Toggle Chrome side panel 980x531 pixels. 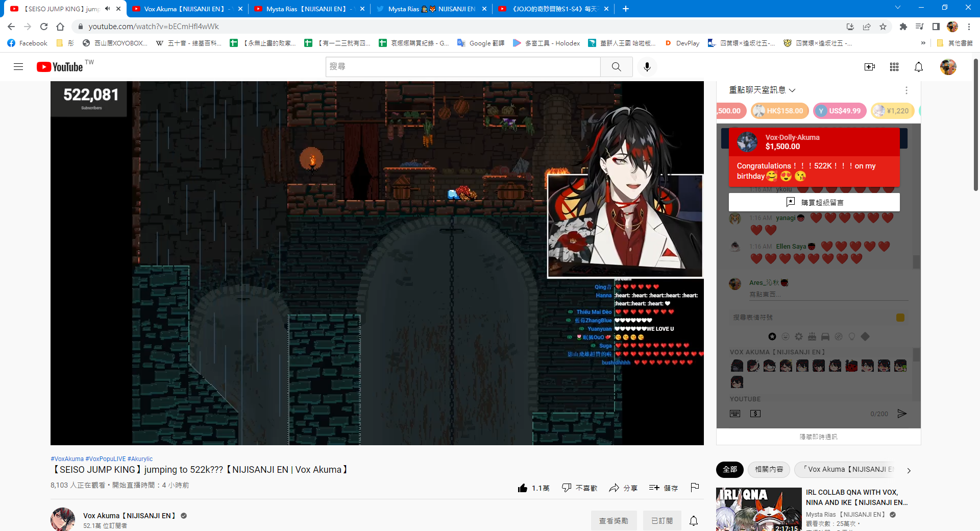(936, 27)
